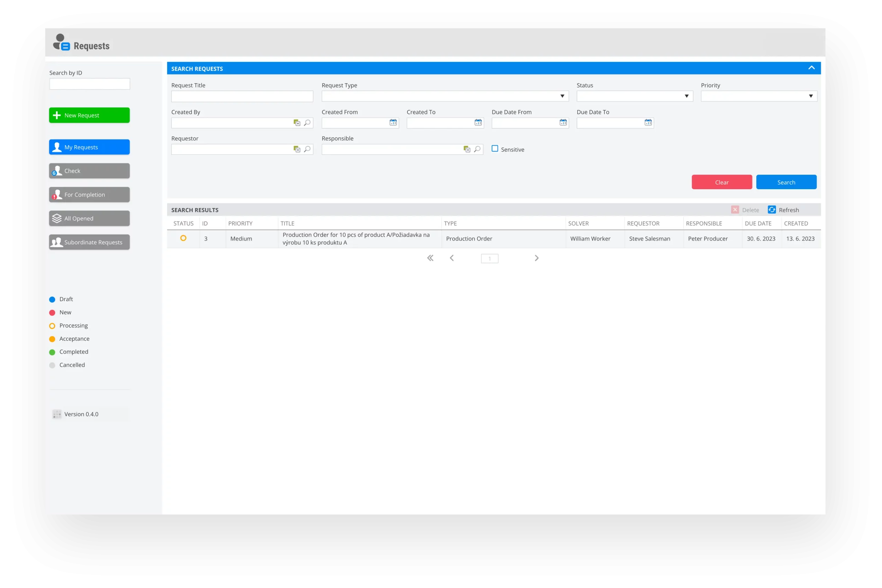Image resolution: width=882 pixels, height=588 pixels.
Task: Open the Created From calendar icon
Action: pyautogui.click(x=393, y=123)
